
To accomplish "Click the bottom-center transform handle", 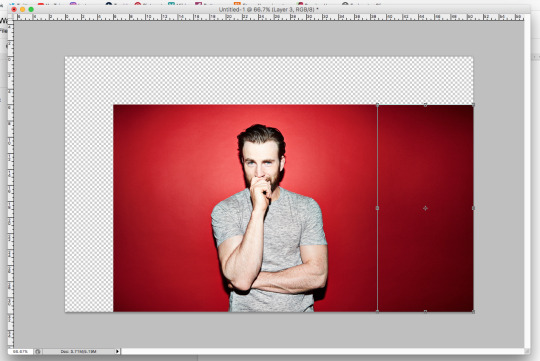I will pyautogui.click(x=425, y=311).
